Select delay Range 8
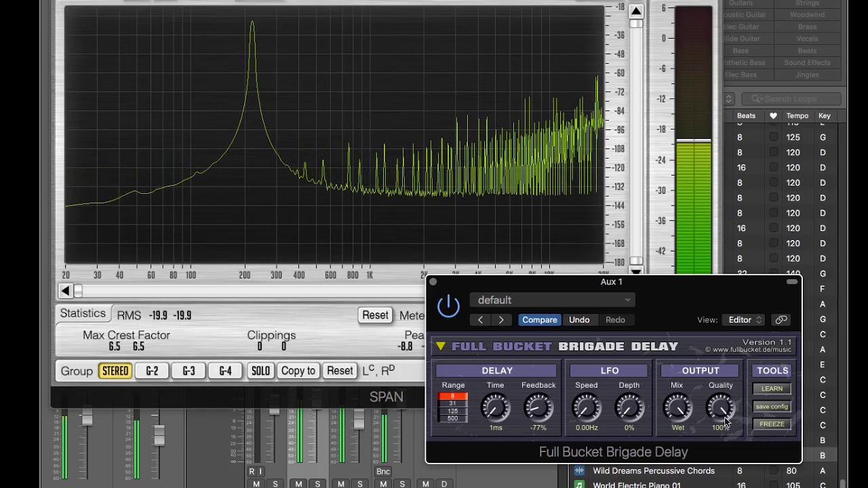The width and height of the screenshot is (868, 488). (x=453, y=396)
